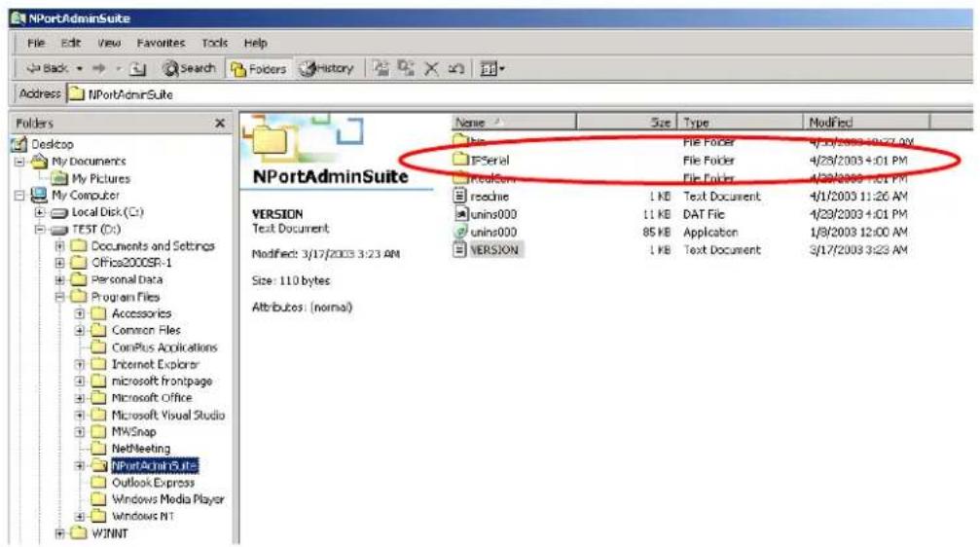
Task: Select MWSnap folder in tree
Action: pos(133,432)
